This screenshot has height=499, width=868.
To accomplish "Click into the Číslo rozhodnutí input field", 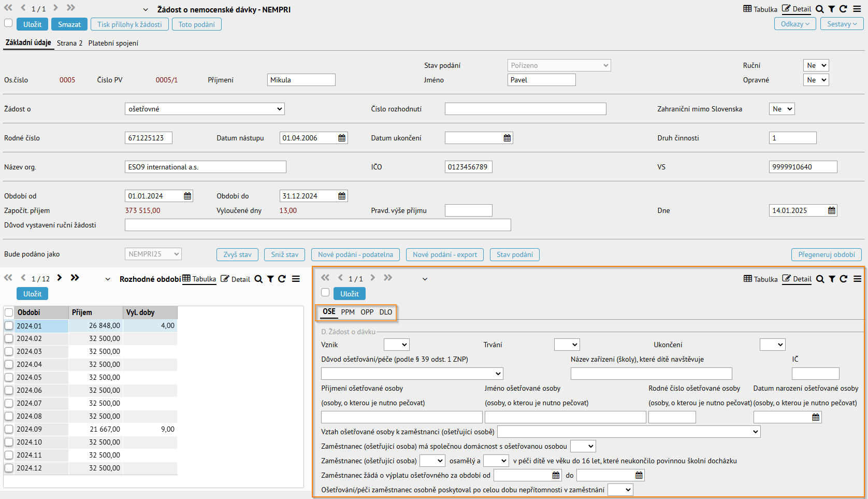I will (x=525, y=109).
